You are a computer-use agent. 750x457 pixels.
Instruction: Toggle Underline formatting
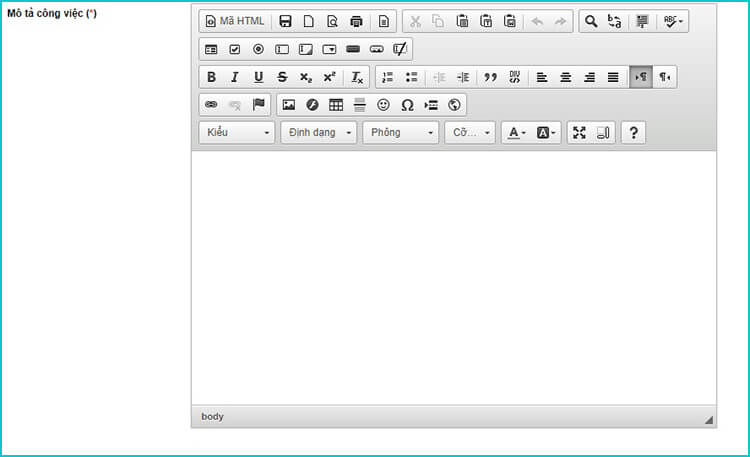[258, 77]
